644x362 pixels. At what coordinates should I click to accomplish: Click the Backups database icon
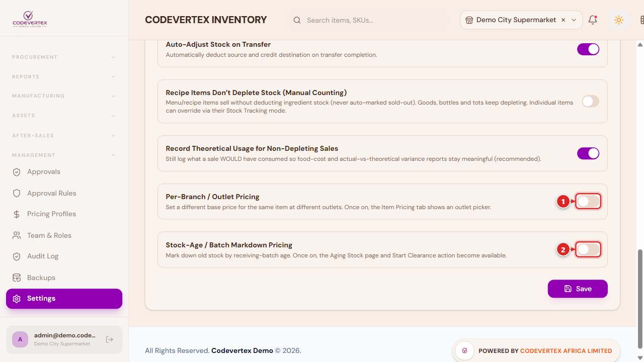(17, 278)
